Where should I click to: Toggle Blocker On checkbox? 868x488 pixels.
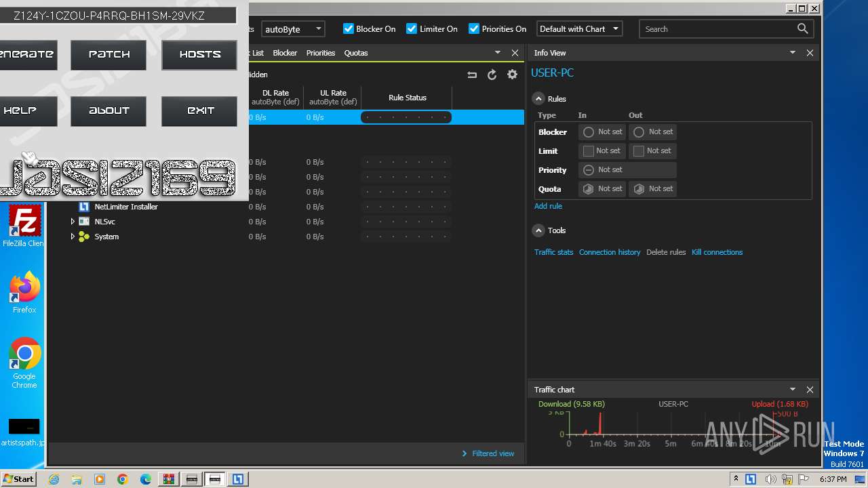[x=349, y=28]
